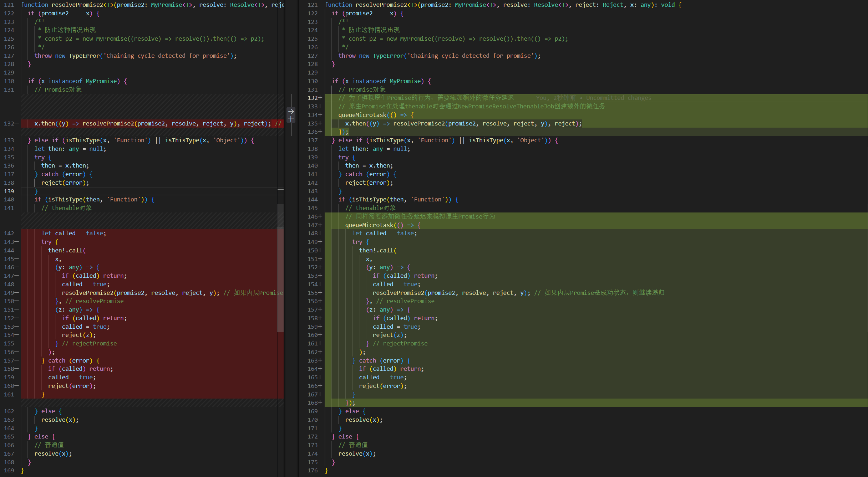
Task: Click the minus marker beside original line 132
Action: [x=17, y=123]
